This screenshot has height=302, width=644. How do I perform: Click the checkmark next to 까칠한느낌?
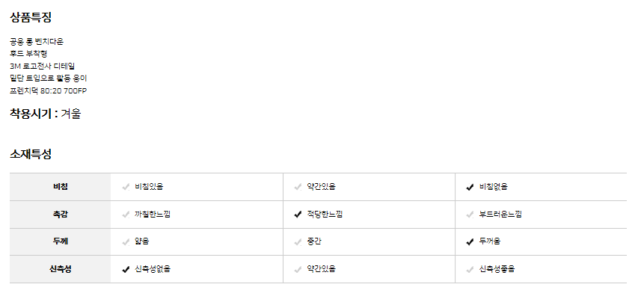coord(126,215)
